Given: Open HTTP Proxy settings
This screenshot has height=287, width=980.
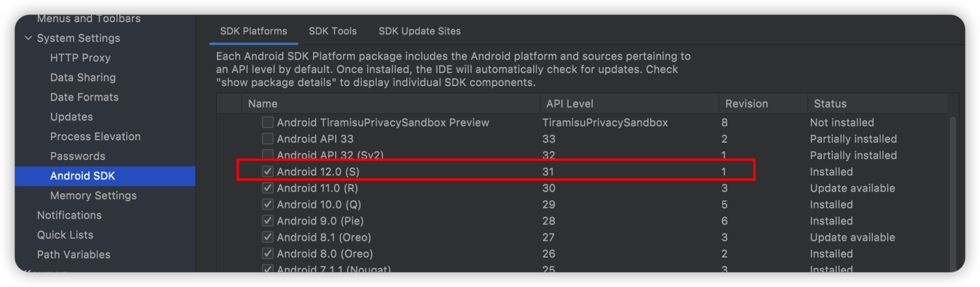Looking at the screenshot, I should tap(80, 58).
